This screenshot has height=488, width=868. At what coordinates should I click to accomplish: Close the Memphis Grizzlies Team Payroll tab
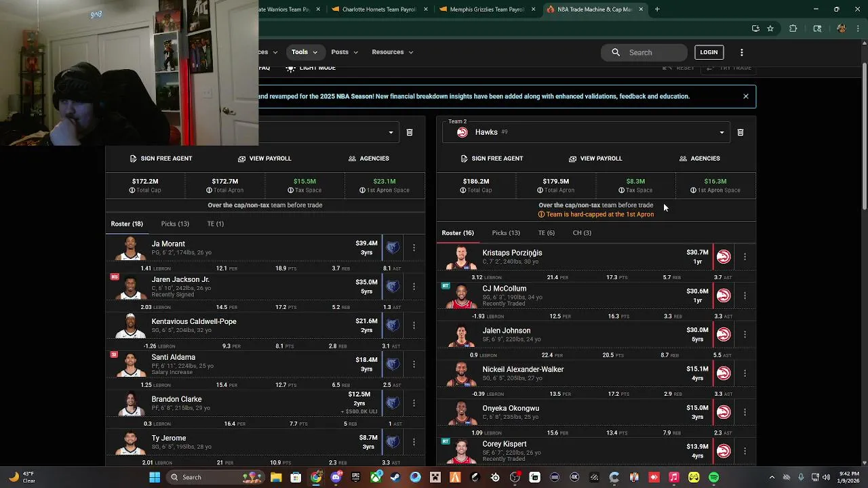pos(533,9)
